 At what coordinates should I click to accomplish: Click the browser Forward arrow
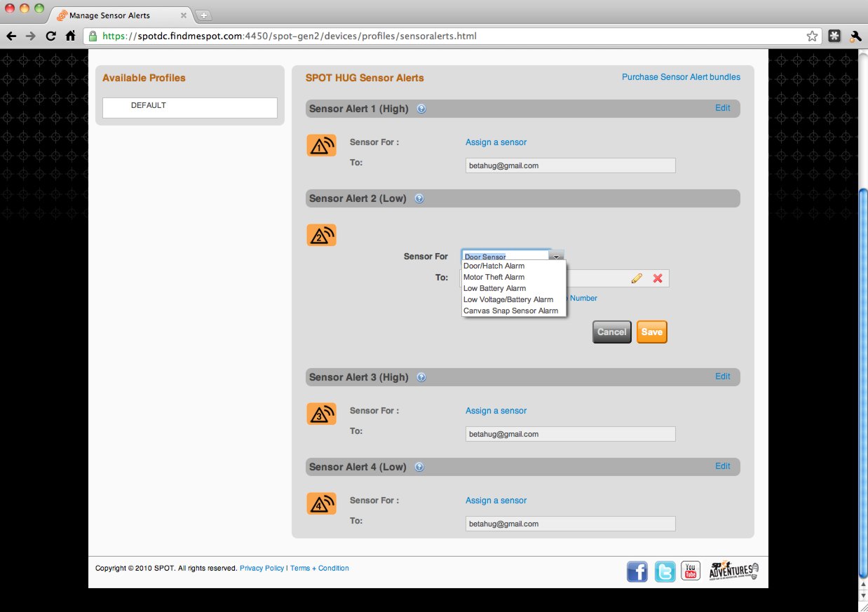click(x=31, y=36)
